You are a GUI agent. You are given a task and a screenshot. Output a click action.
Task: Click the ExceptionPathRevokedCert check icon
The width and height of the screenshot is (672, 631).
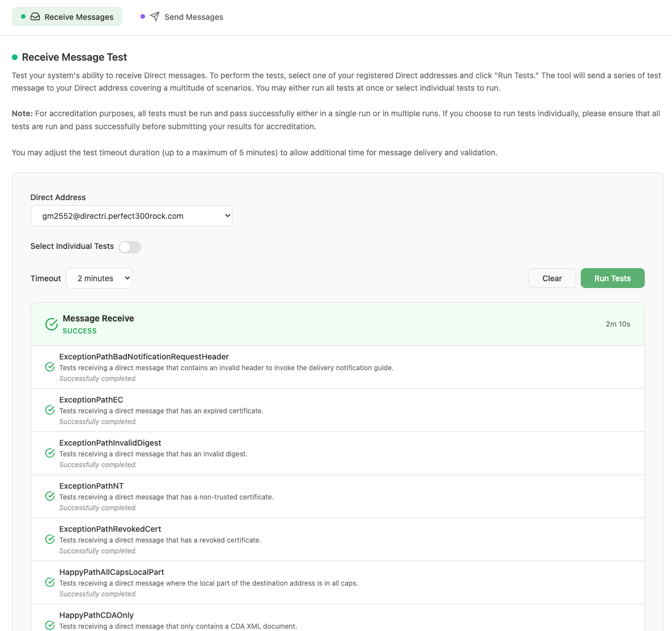(50, 540)
